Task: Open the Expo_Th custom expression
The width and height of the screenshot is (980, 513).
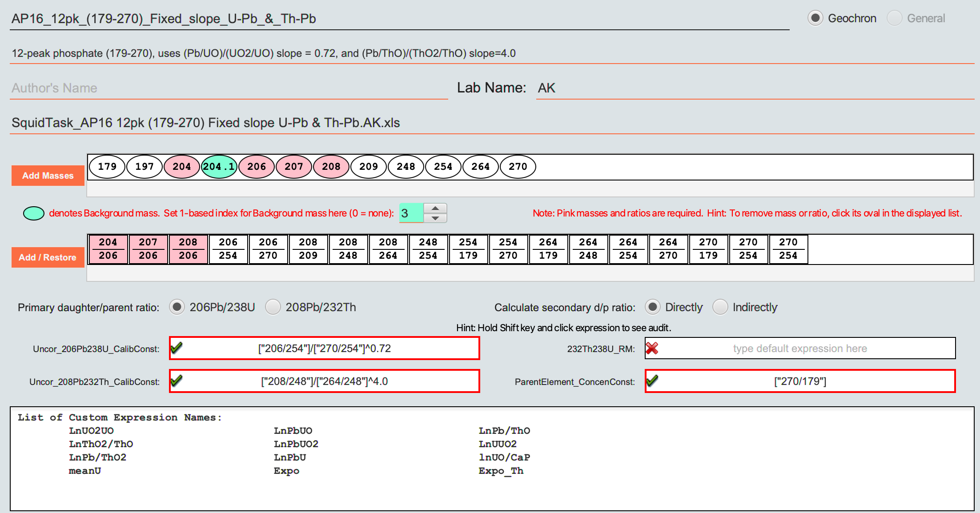Action: pyautogui.click(x=501, y=471)
